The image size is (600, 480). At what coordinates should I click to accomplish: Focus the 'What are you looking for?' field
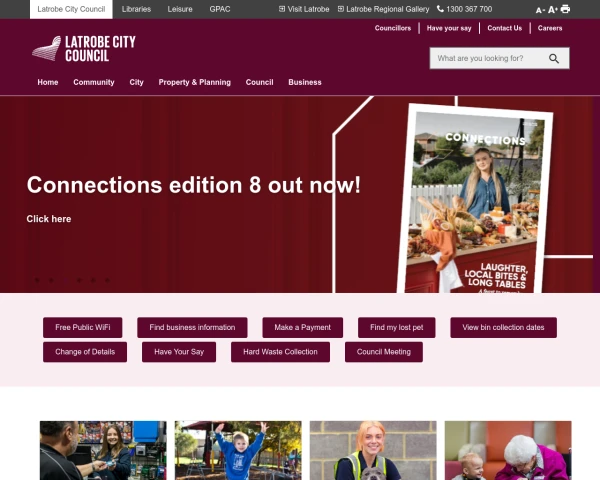point(489,59)
